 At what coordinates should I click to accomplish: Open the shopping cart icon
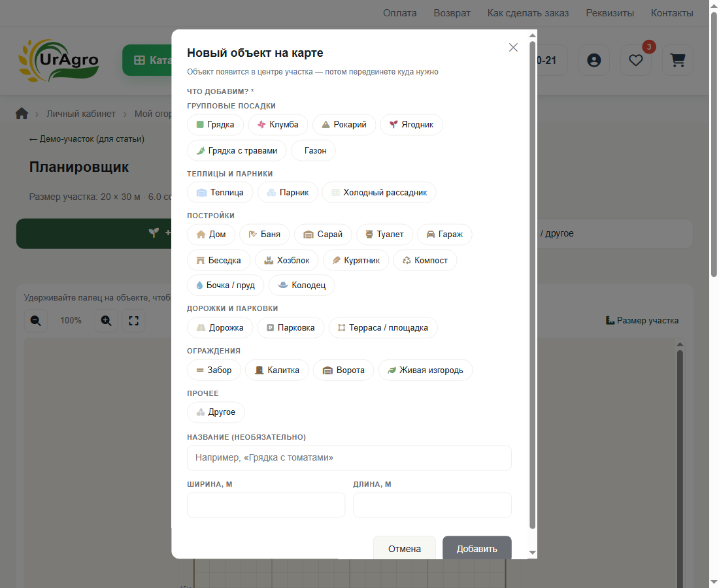[678, 60]
